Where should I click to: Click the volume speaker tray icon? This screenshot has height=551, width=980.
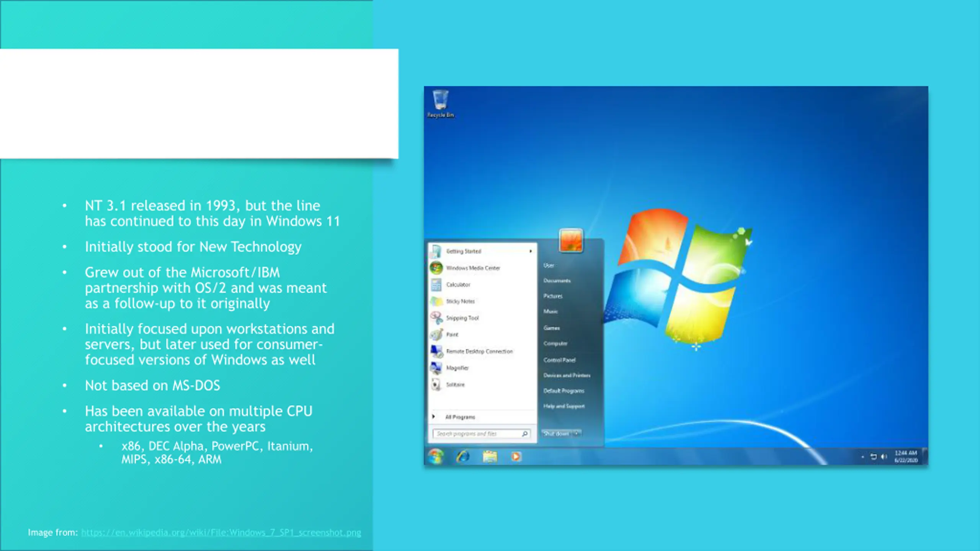click(x=884, y=456)
